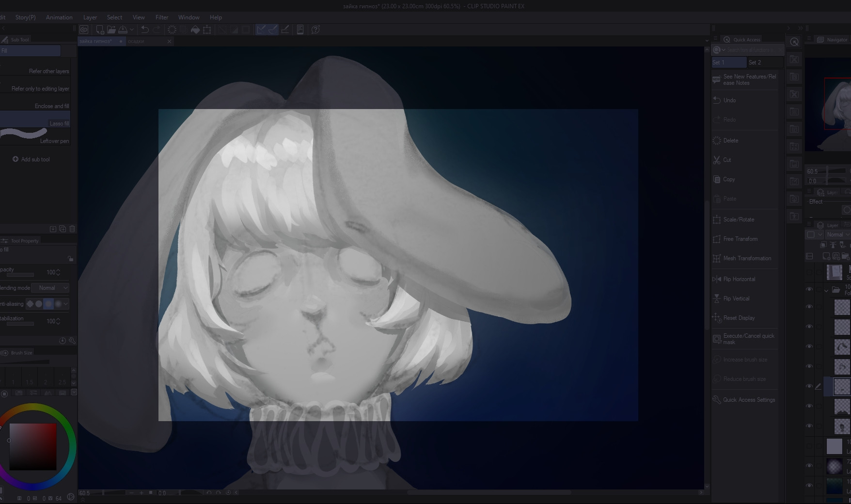This screenshot has width=851, height=504.
Task: Click the Redo arrow in command bar
Action: point(157,30)
